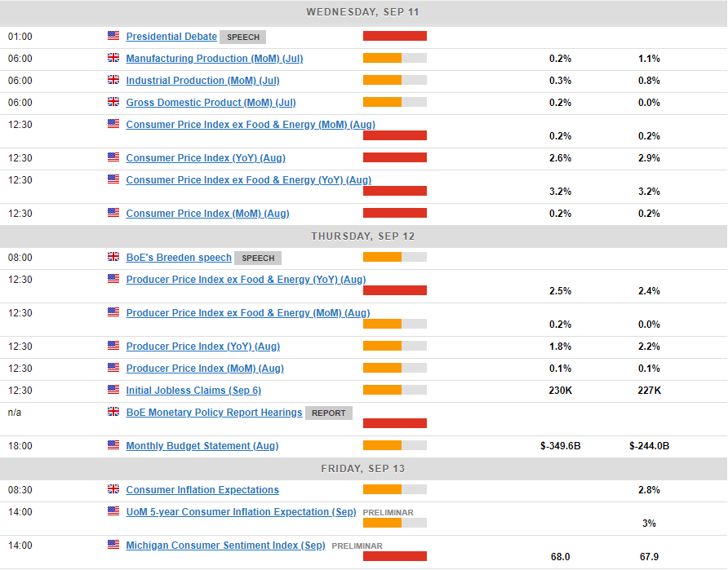Click the US flag beside Presidential Debate
The height and width of the screenshot is (570, 728).
pyautogui.click(x=113, y=36)
